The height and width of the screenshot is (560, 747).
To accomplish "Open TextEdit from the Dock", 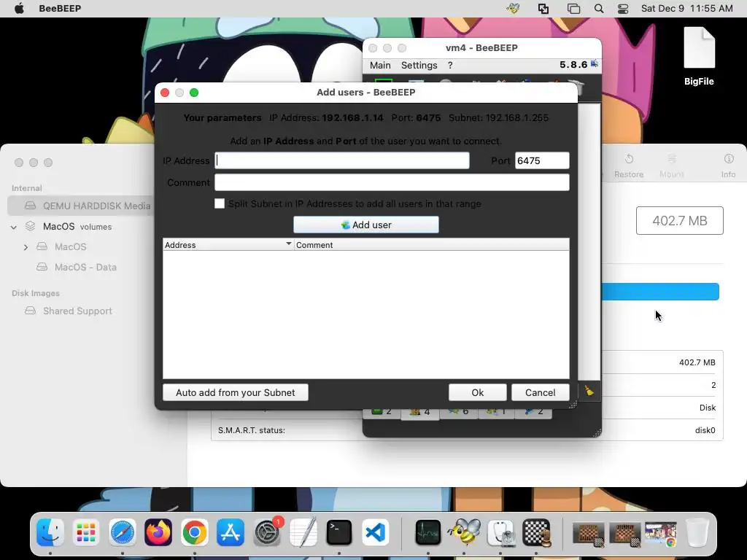I will point(303,532).
